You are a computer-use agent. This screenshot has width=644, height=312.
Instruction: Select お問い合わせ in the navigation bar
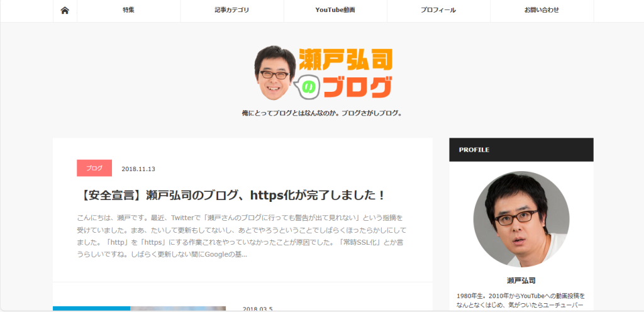click(541, 10)
